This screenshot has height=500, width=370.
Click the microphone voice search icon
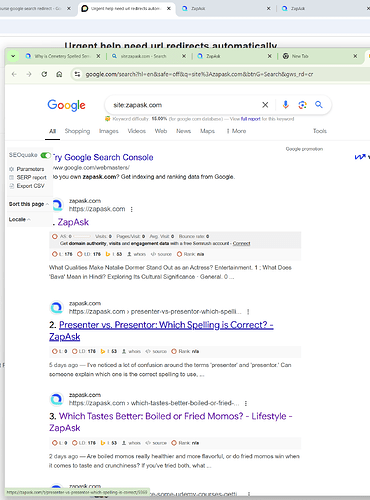tap(285, 105)
